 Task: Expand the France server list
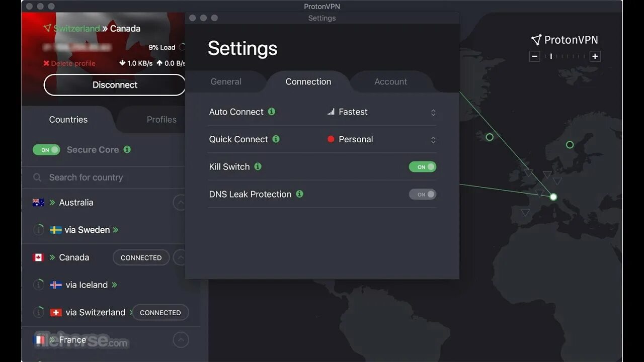click(181, 340)
